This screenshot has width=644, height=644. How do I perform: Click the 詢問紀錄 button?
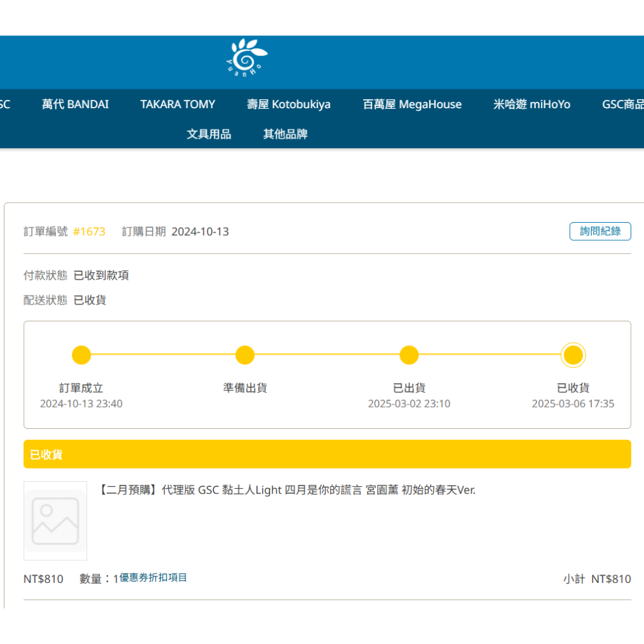tap(600, 231)
